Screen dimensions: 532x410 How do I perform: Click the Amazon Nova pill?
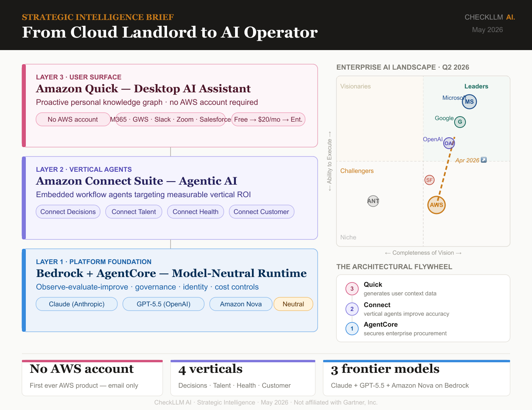click(x=241, y=304)
